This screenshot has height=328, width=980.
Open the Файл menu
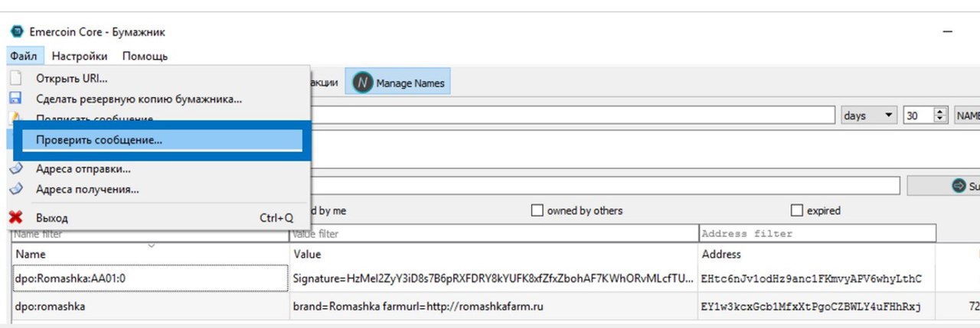point(24,56)
